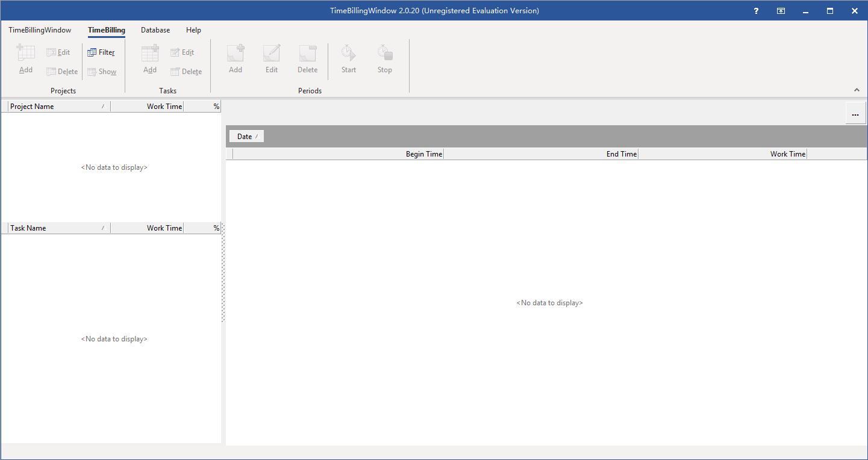Sort periods by Begin Time column
This screenshot has width=868, height=460.
coord(339,154)
